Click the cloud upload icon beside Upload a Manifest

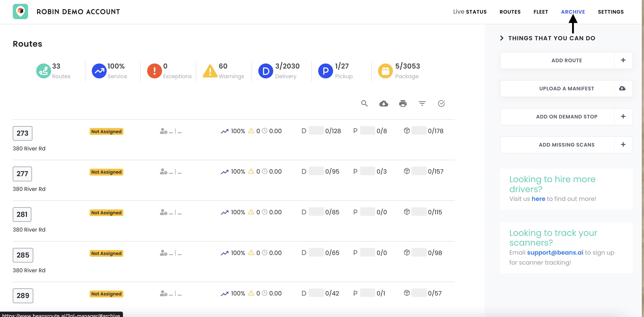click(x=622, y=88)
